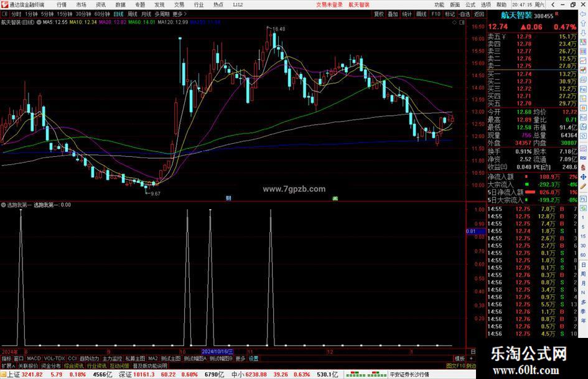Expand the 扩展 panel at bottom left
Screen dimensions: 588x379
[x=8, y=365]
